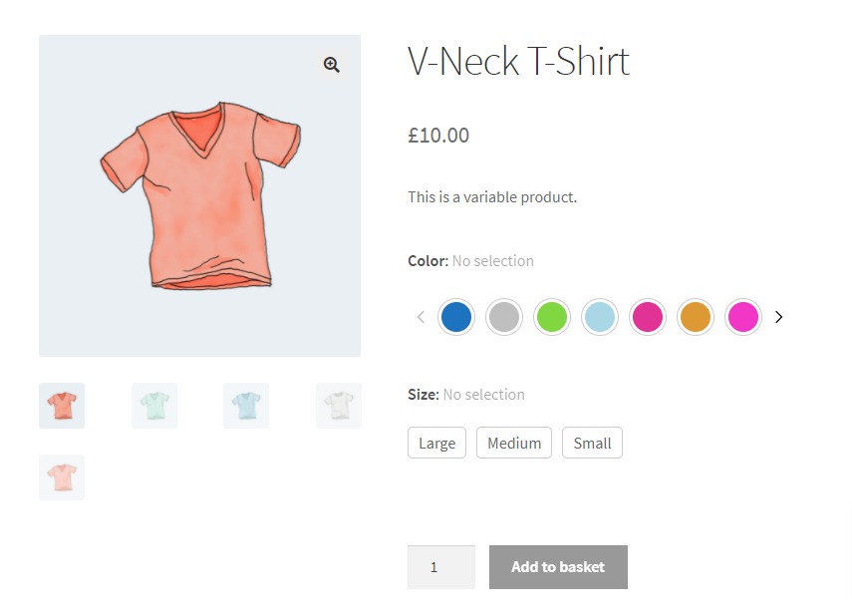Choose the Medium size option
The image size is (852, 616).
(514, 443)
